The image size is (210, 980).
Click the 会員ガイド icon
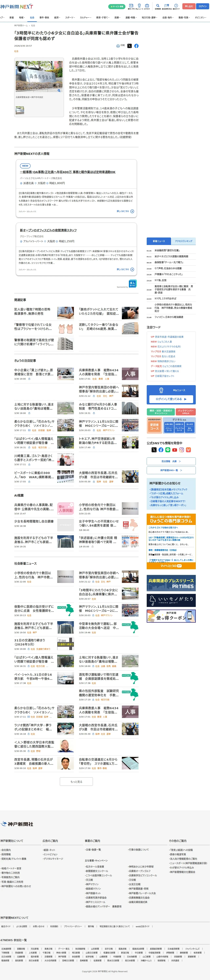pos(176,7)
